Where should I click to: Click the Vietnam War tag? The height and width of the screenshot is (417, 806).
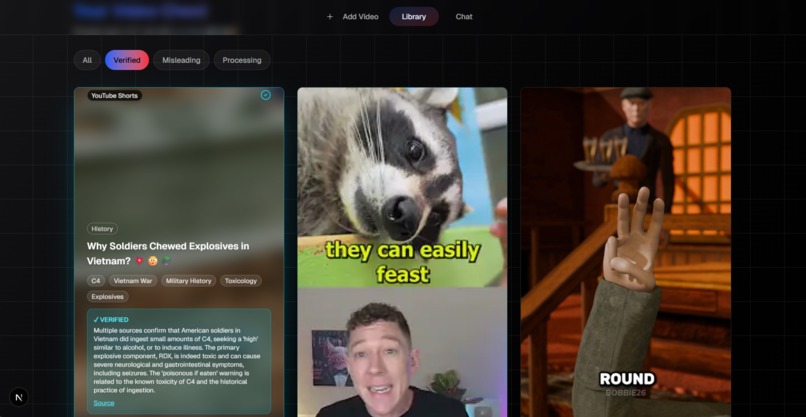133,281
